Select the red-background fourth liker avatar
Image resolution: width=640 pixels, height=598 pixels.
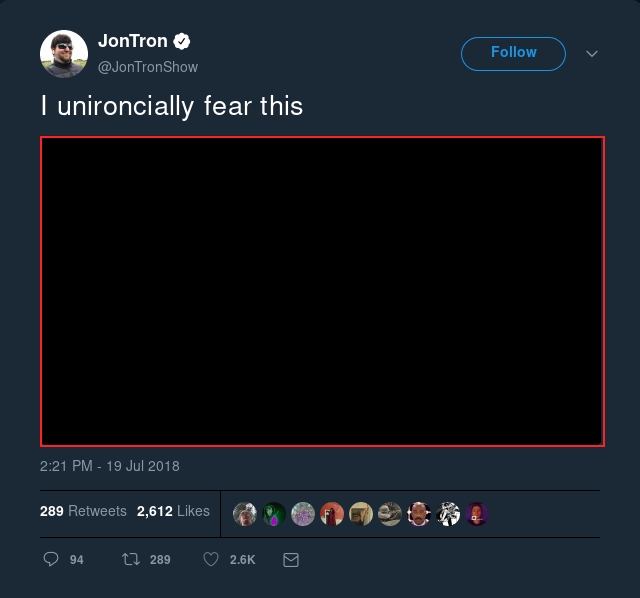pyautogui.click(x=332, y=514)
